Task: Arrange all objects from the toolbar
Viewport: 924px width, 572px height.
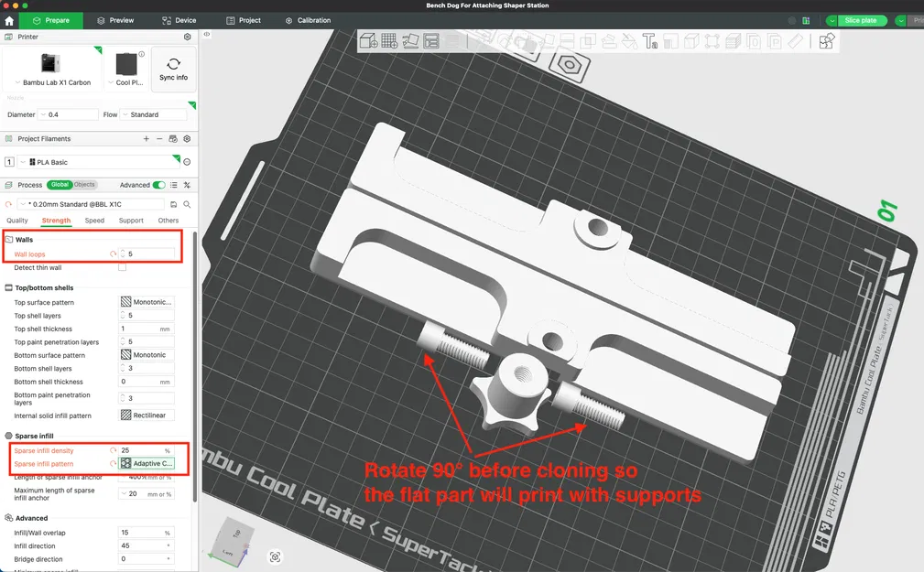Action: 431,40
